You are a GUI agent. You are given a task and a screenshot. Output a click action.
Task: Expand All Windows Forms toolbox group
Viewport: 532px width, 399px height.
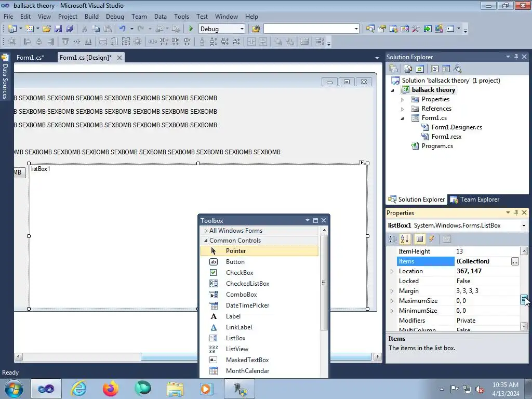click(206, 231)
